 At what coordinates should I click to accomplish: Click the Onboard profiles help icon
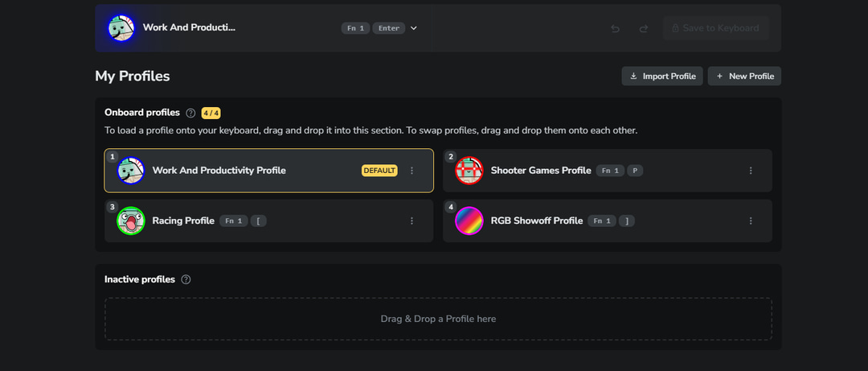(x=190, y=113)
